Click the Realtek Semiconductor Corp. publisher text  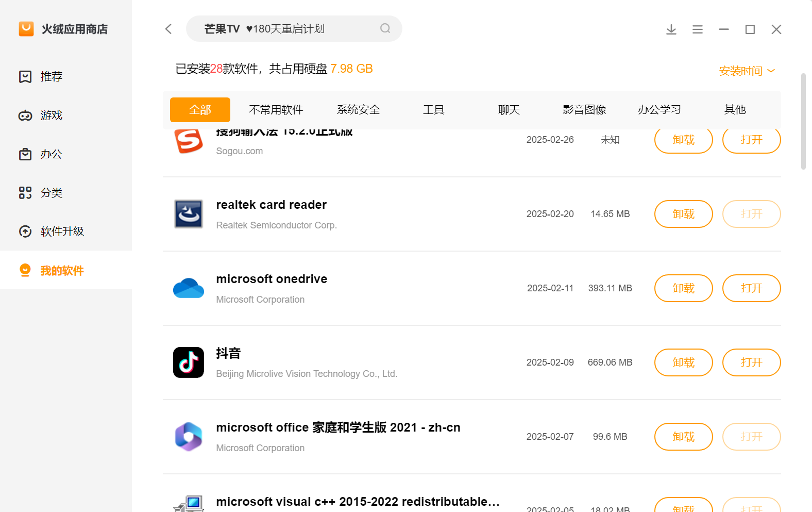click(x=277, y=225)
